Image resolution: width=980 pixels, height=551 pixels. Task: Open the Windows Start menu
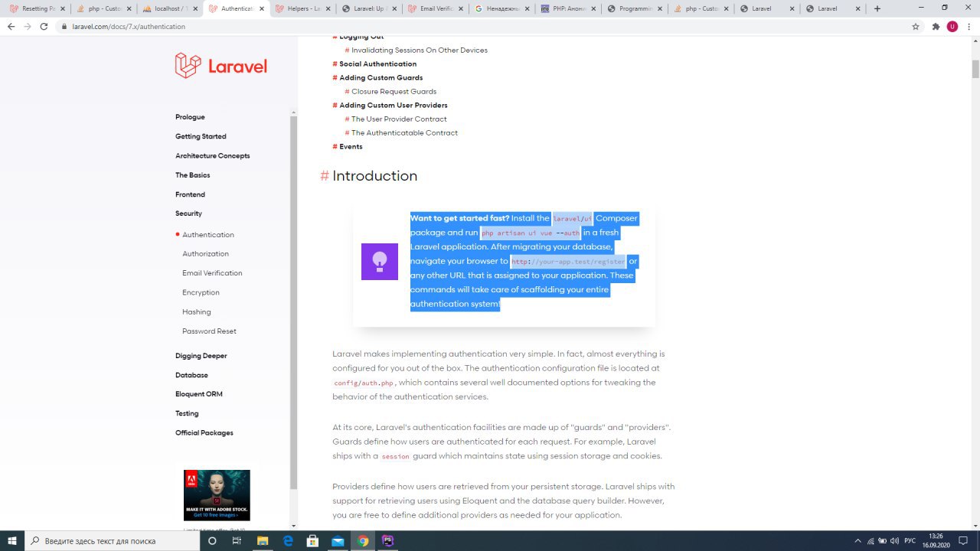[12, 540]
